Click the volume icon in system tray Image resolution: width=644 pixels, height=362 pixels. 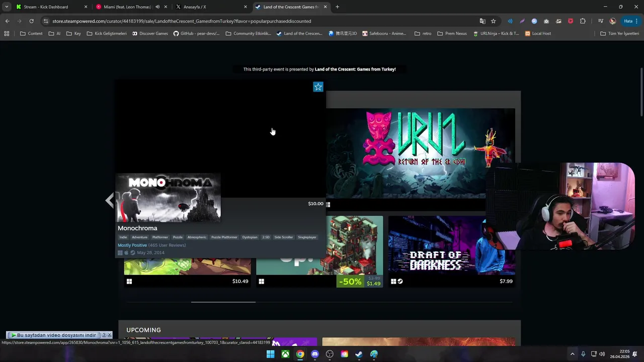(602, 354)
